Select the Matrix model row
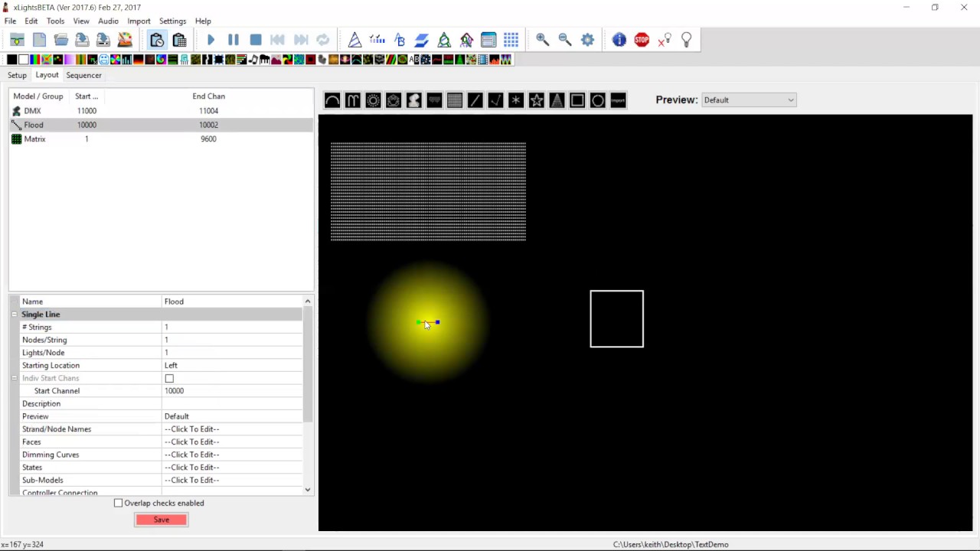 tap(161, 139)
